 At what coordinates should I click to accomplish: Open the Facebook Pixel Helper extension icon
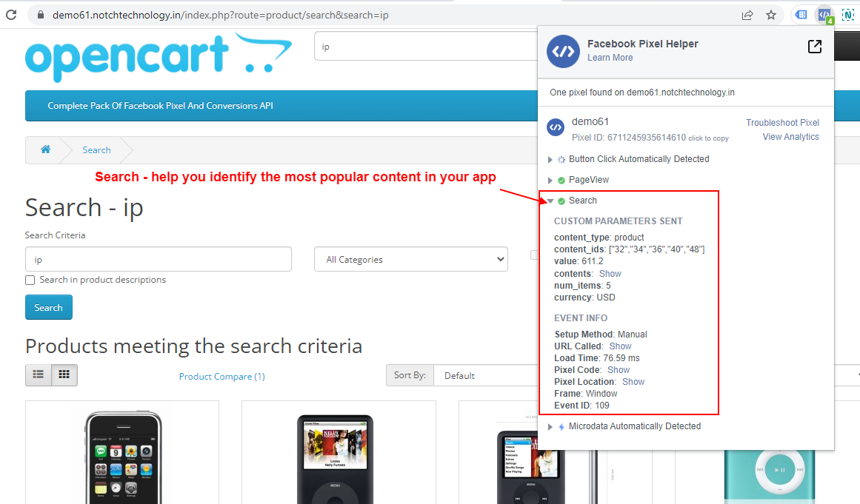[824, 16]
